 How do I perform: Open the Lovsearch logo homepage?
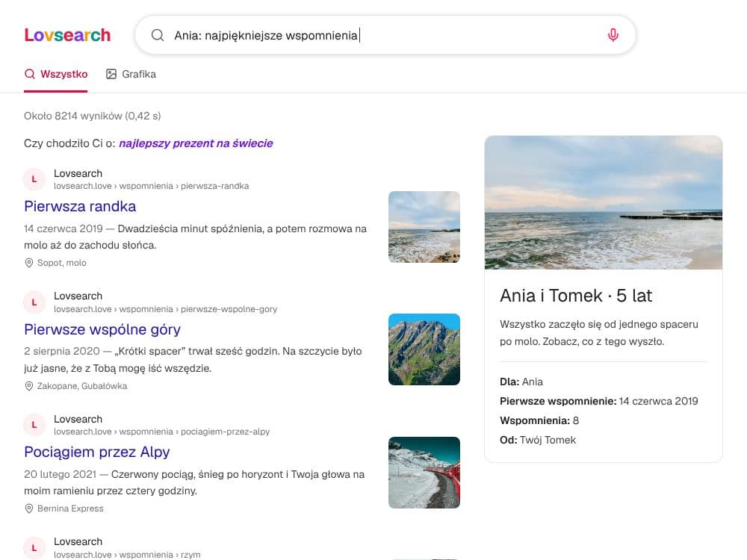click(67, 35)
